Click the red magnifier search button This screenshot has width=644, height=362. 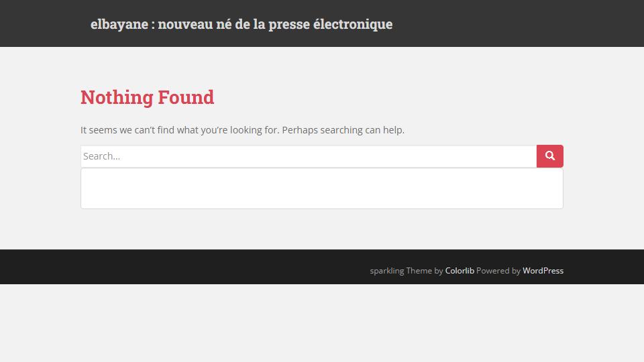(x=549, y=156)
